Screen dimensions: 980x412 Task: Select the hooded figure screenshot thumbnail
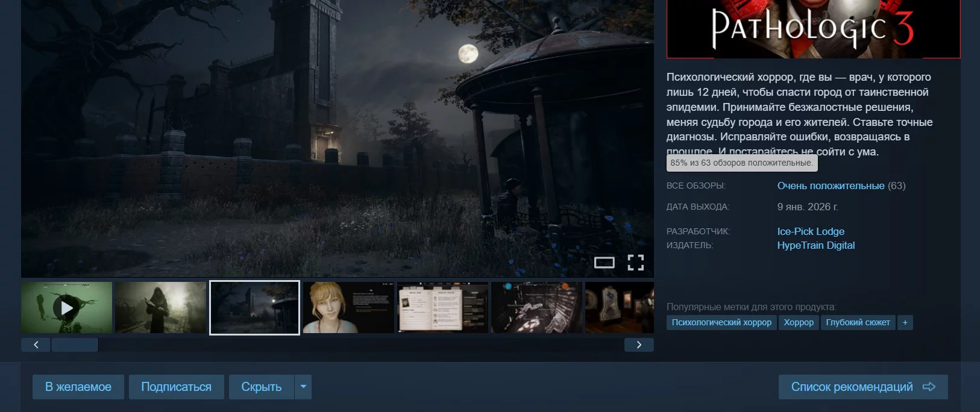(x=160, y=307)
